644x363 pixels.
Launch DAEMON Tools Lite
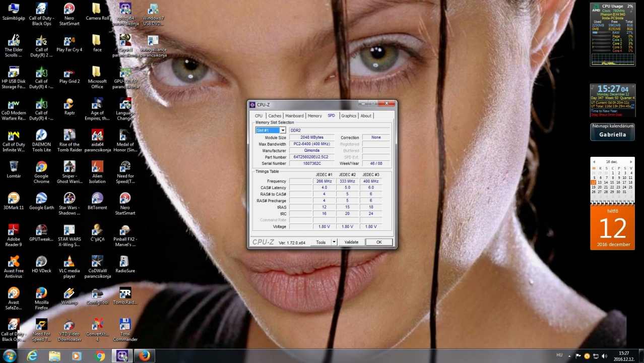(x=41, y=141)
